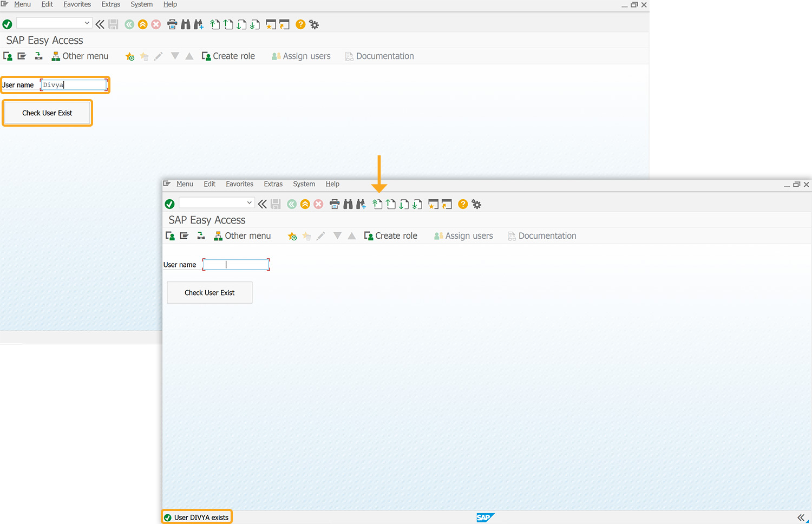Click the User name field containing Divya
Screen dimensions: 812x524
(x=74, y=85)
